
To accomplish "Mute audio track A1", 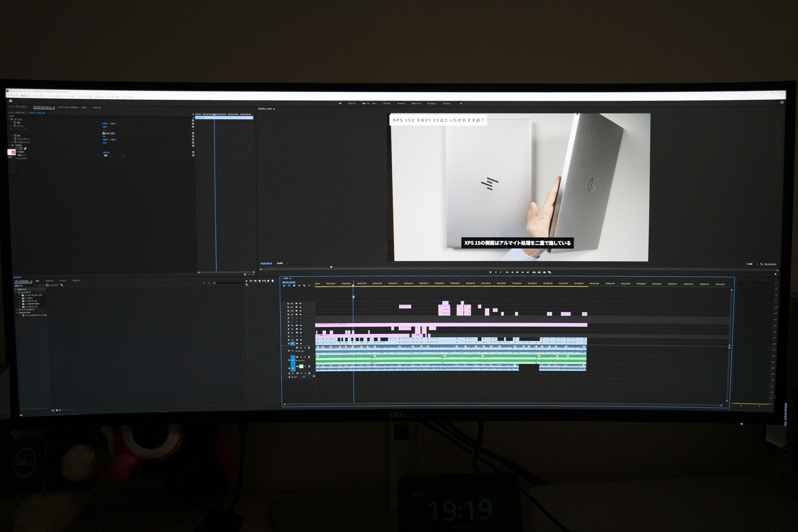I will [x=301, y=348].
